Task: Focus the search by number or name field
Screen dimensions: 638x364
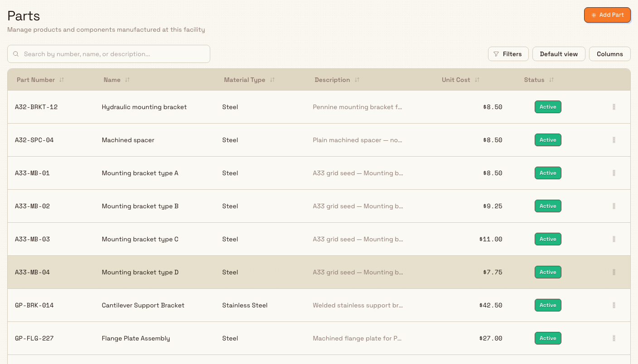Action: tap(109, 54)
